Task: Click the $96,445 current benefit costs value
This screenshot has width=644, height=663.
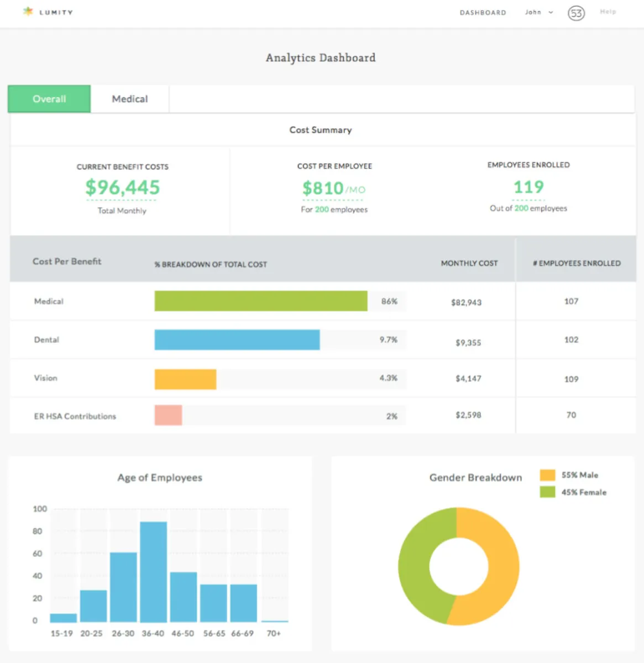Action: (122, 188)
